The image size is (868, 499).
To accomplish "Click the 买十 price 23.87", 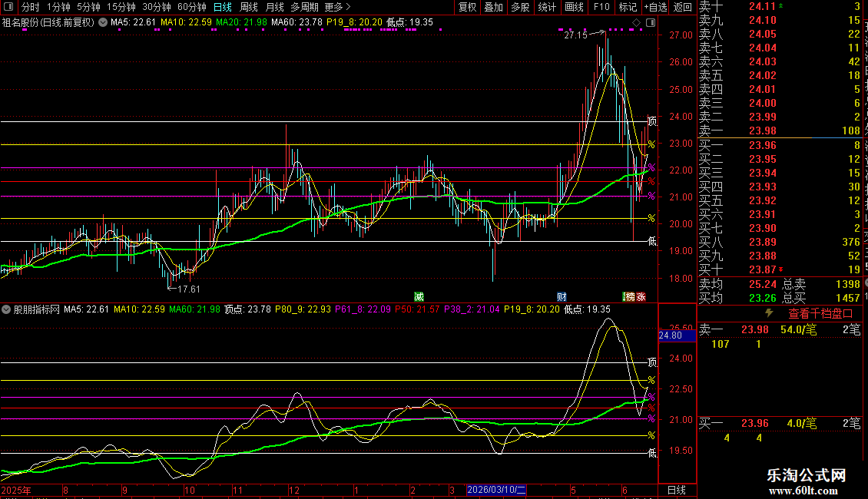I will [x=762, y=269].
